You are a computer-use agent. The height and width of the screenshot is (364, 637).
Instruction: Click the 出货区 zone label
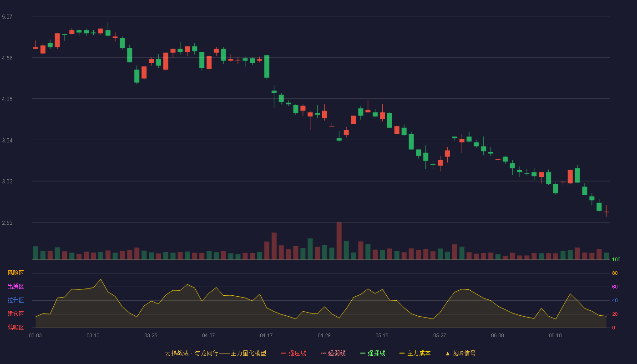pos(15,287)
